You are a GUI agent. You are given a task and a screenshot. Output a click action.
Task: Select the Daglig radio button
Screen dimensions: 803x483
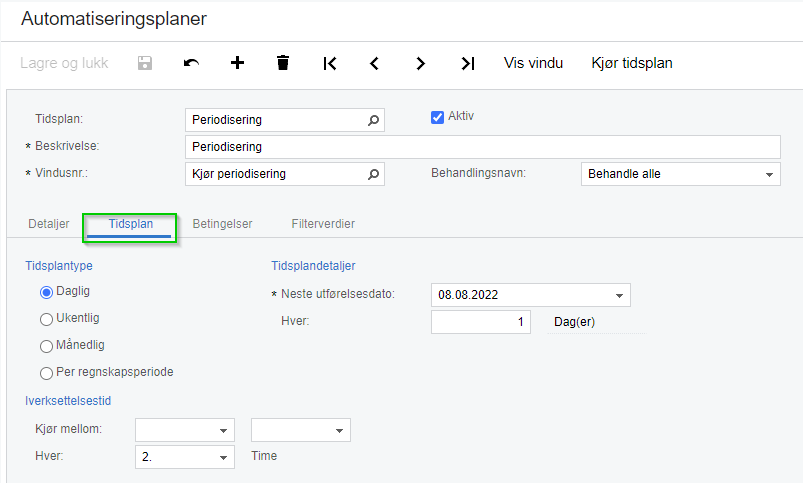46,292
